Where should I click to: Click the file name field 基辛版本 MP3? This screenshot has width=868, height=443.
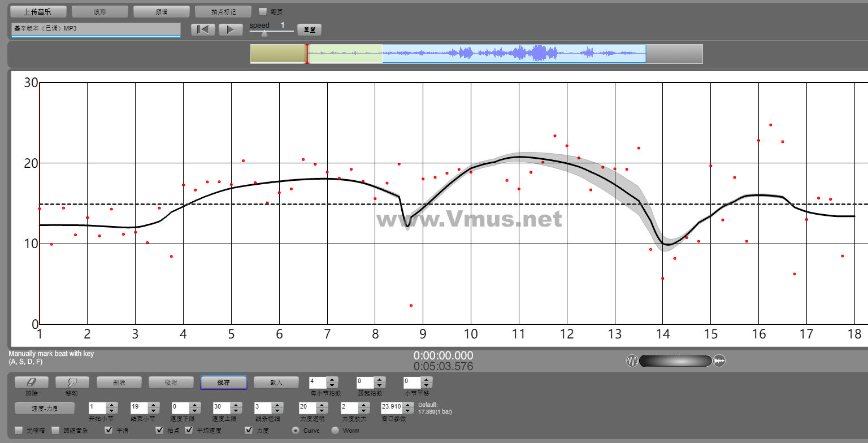tap(96, 29)
